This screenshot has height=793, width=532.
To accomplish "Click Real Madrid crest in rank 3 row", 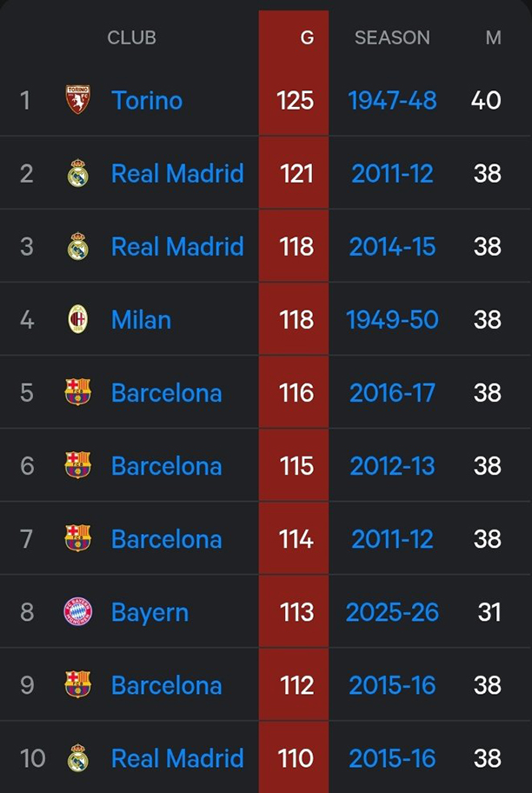I will coord(77,246).
